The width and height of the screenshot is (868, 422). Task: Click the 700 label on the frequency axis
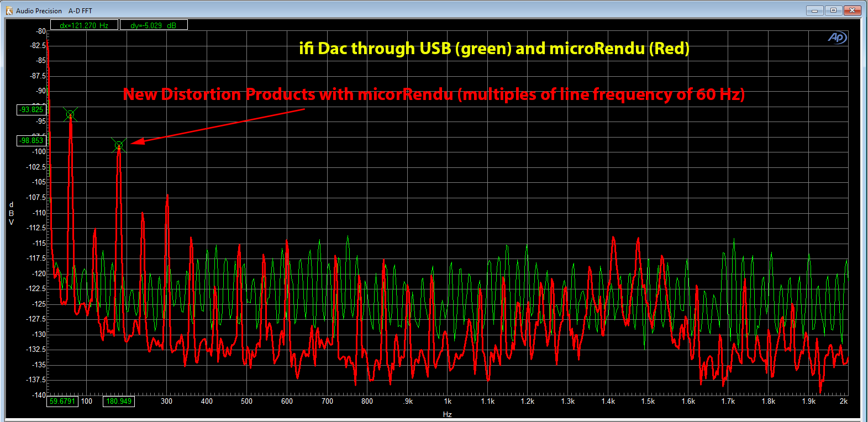tap(327, 401)
